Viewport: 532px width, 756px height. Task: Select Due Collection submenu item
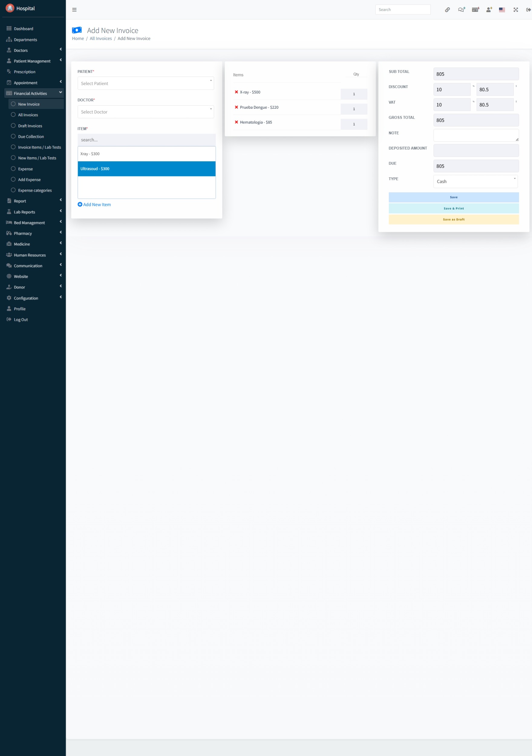point(36,137)
